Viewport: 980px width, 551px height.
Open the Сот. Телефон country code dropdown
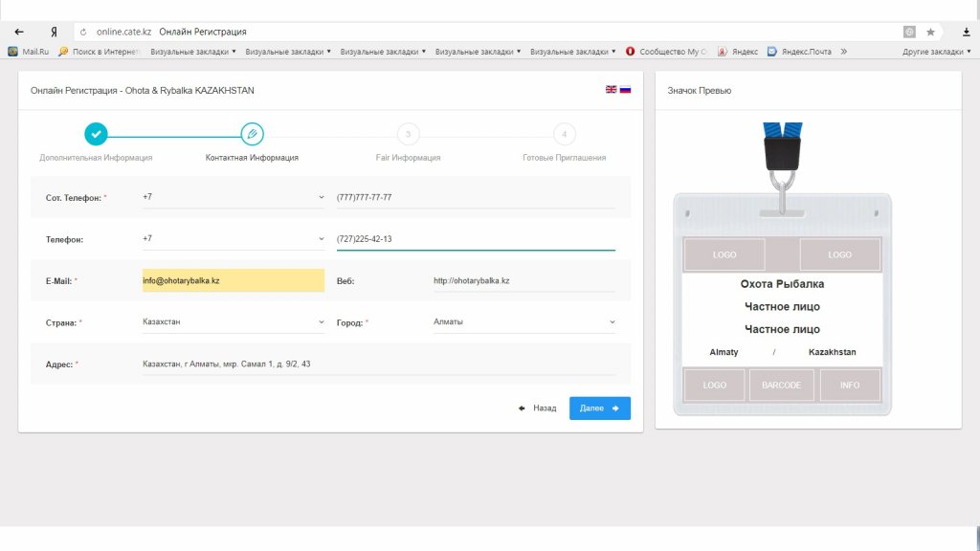pos(233,197)
